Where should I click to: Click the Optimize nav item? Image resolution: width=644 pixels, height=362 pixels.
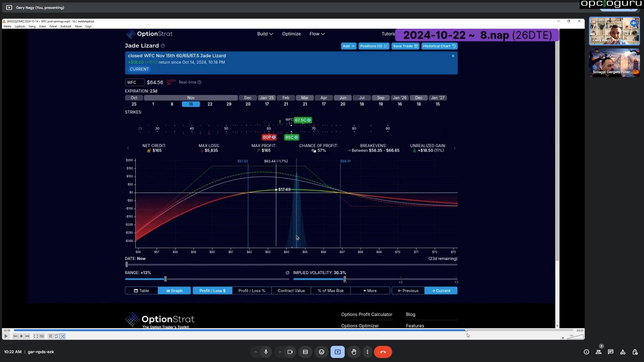click(291, 34)
